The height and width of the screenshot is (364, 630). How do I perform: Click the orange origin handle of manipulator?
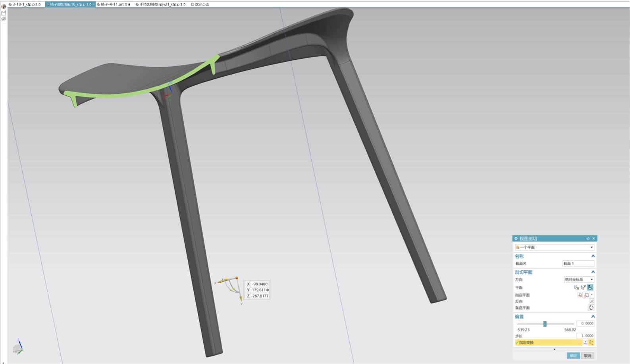pos(237,278)
